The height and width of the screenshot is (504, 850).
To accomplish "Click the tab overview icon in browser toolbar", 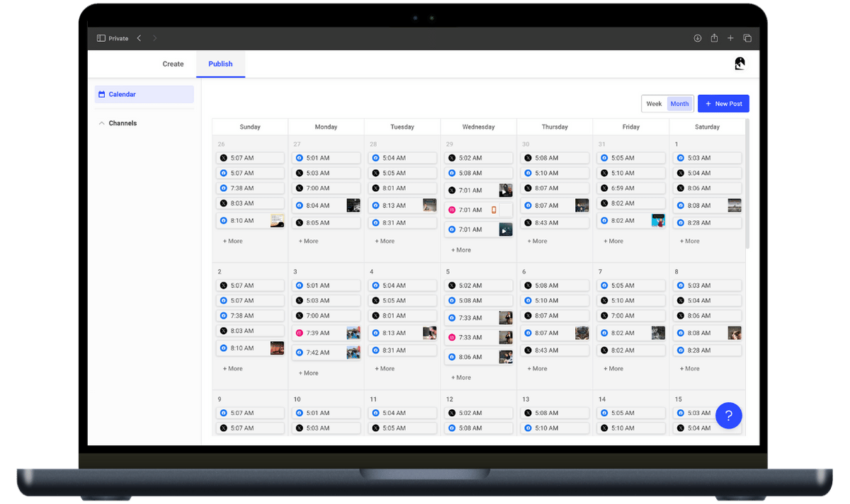I will [x=747, y=38].
